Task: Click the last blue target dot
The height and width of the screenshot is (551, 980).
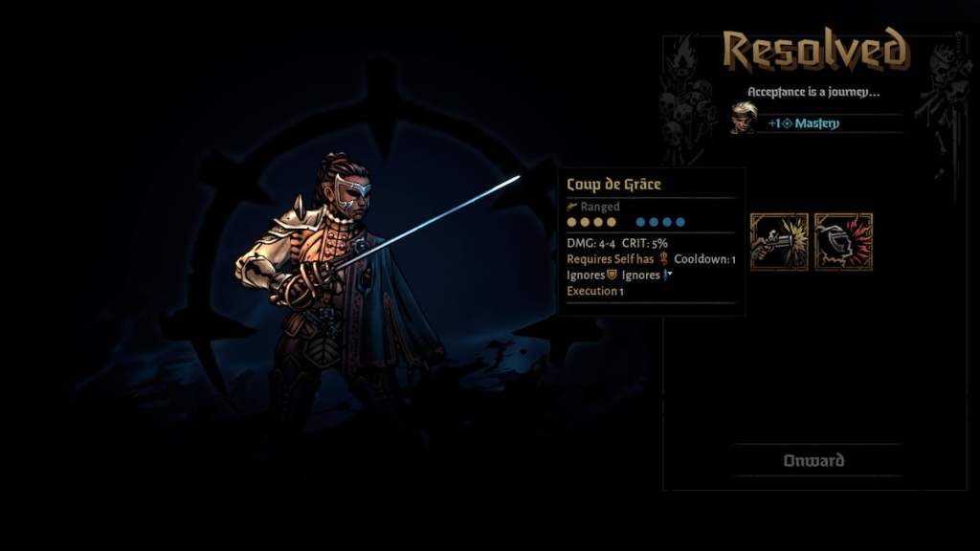Action: 680,222
